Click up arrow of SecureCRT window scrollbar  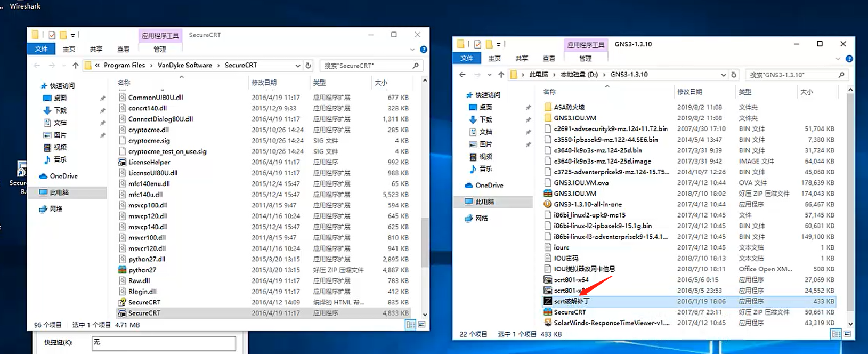click(x=425, y=81)
